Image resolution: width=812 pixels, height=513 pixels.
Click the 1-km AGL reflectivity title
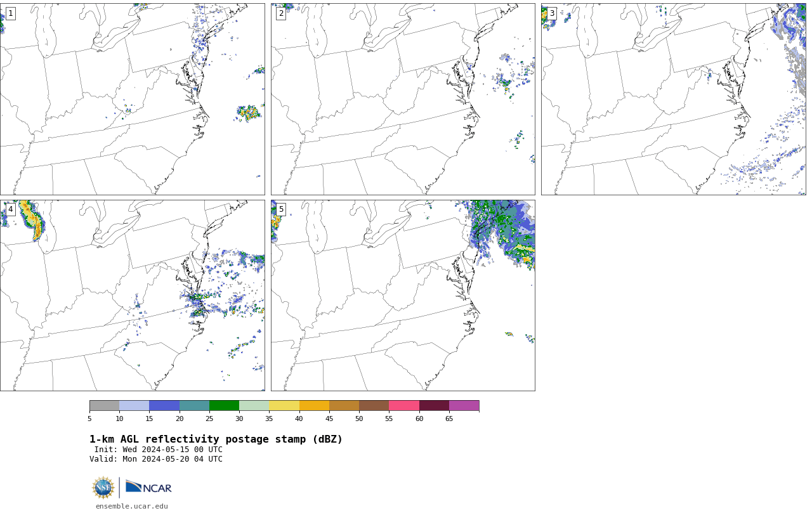(216, 439)
